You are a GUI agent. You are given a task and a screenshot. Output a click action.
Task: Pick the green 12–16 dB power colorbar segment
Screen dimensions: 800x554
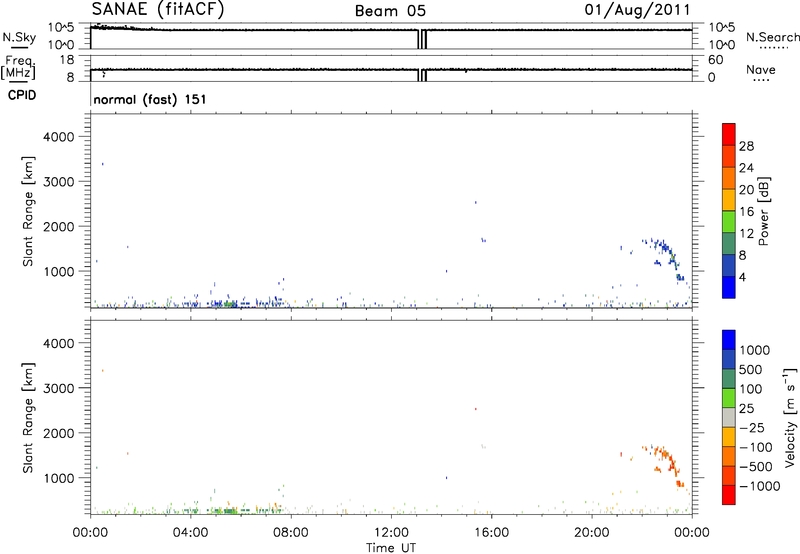[729, 221]
